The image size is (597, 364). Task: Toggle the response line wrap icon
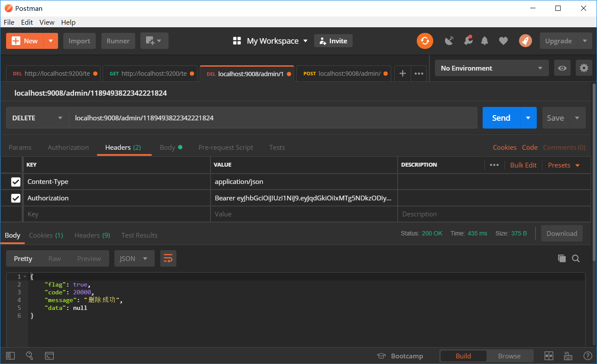pyautogui.click(x=168, y=258)
